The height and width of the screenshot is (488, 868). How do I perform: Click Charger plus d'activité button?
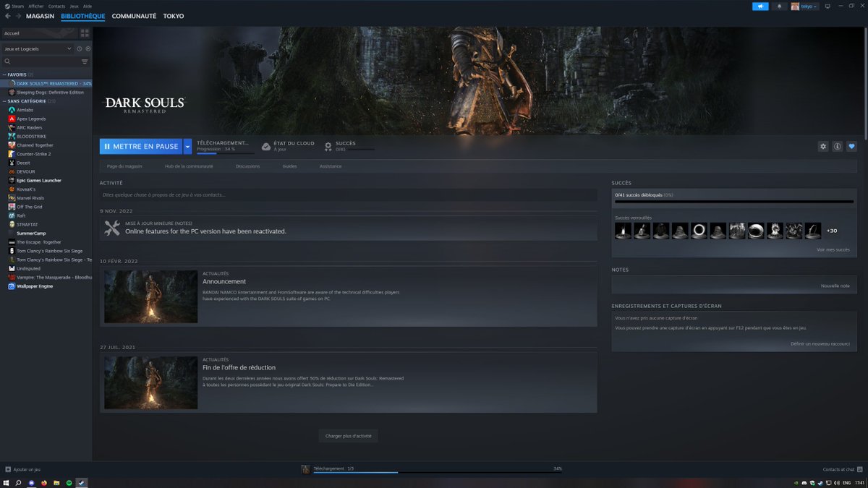(x=348, y=436)
